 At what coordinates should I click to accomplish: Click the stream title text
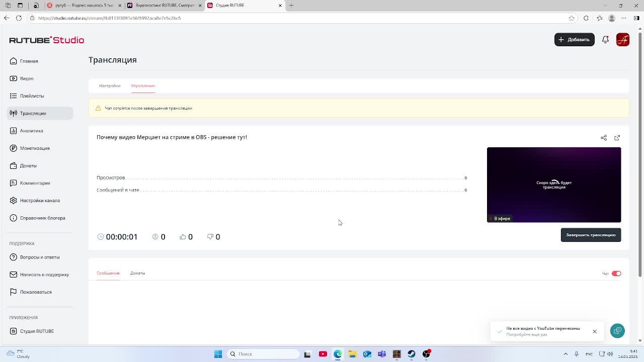[172, 137]
